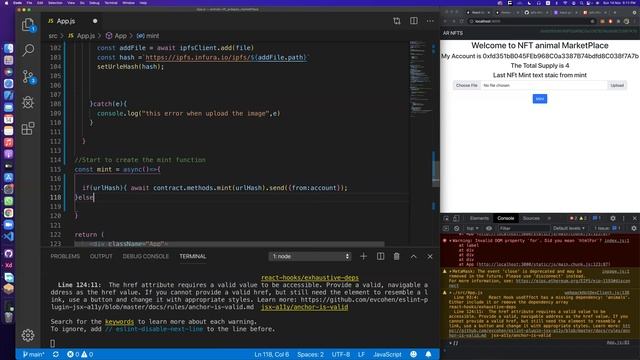The height and width of the screenshot is (360, 640).
Task: Open the editor More Actions menu
Action: click(430, 21)
